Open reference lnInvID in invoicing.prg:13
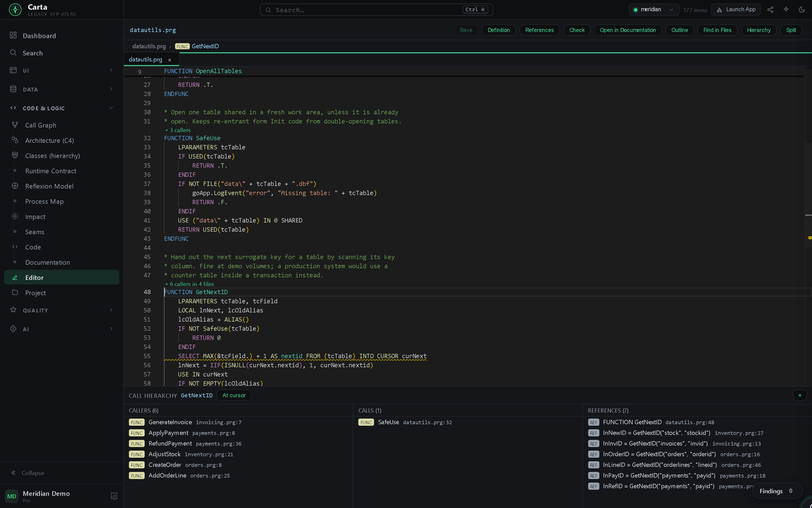The image size is (812, 508). (675, 443)
